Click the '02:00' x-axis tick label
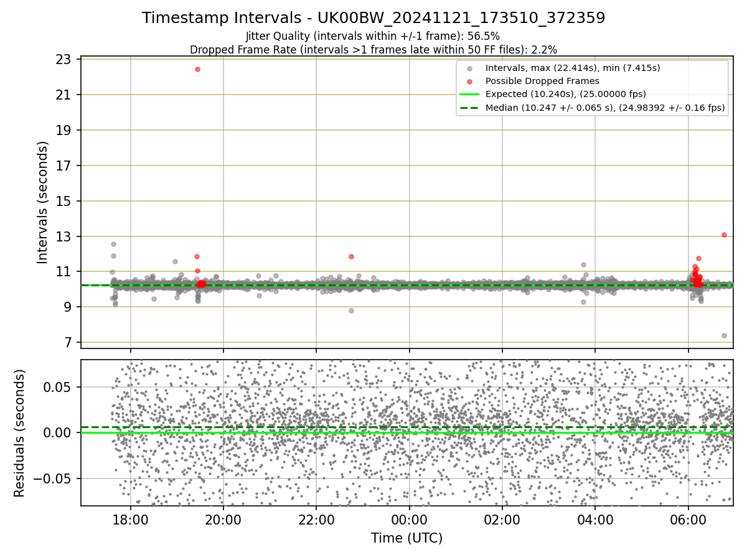The height and width of the screenshot is (560, 747). 502,520
